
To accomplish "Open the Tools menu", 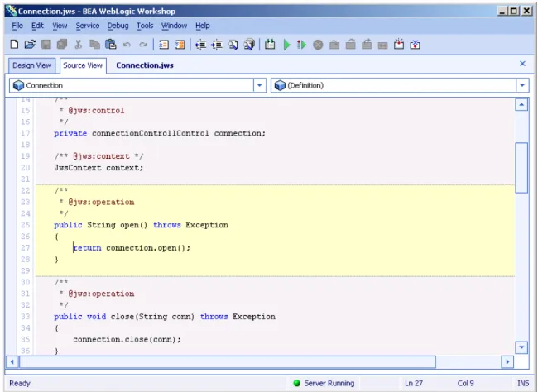I will point(145,26).
